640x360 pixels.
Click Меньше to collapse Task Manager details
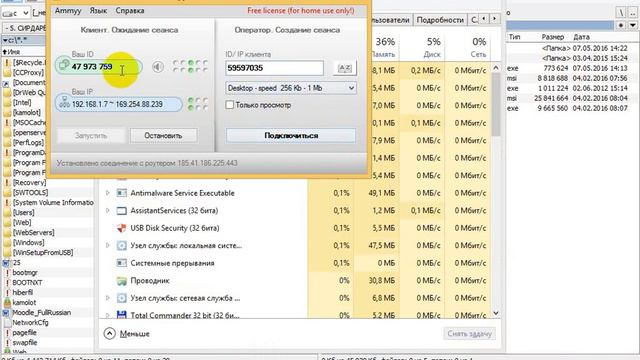[135, 334]
